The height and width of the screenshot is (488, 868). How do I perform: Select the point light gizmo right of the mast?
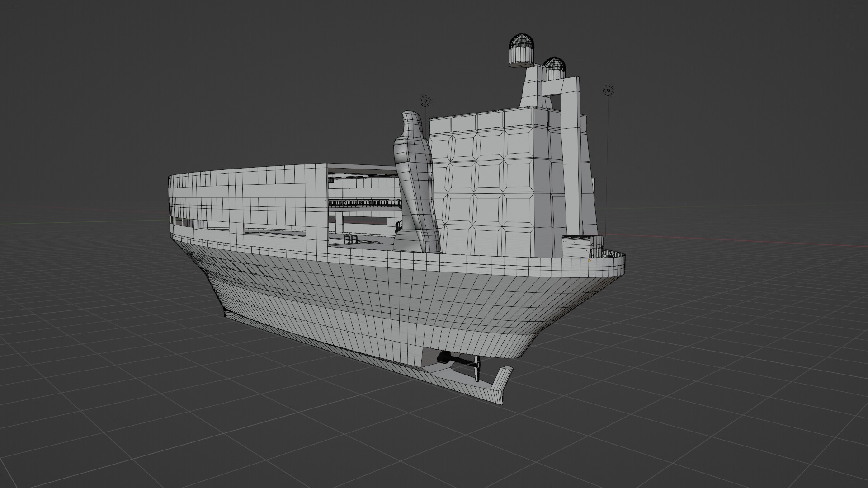pos(609,91)
